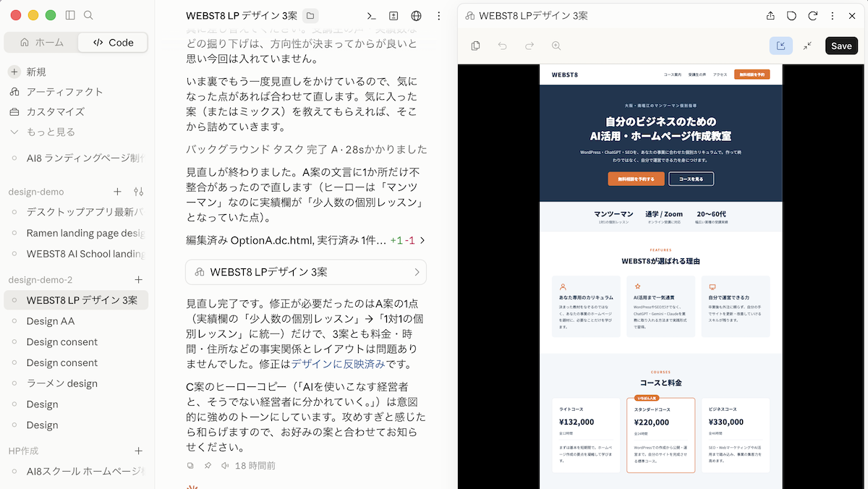The height and width of the screenshot is (489, 868).
Task: Pin the message with the pin icon
Action: (208, 466)
